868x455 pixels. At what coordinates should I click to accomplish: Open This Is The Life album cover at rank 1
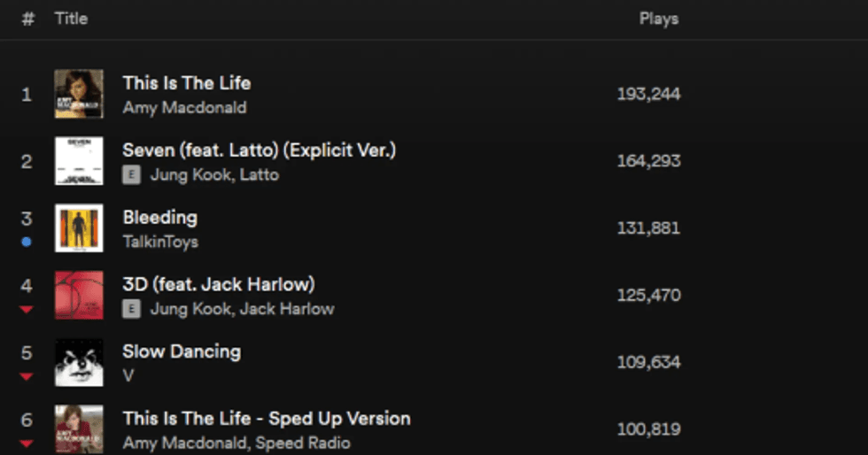coord(79,94)
